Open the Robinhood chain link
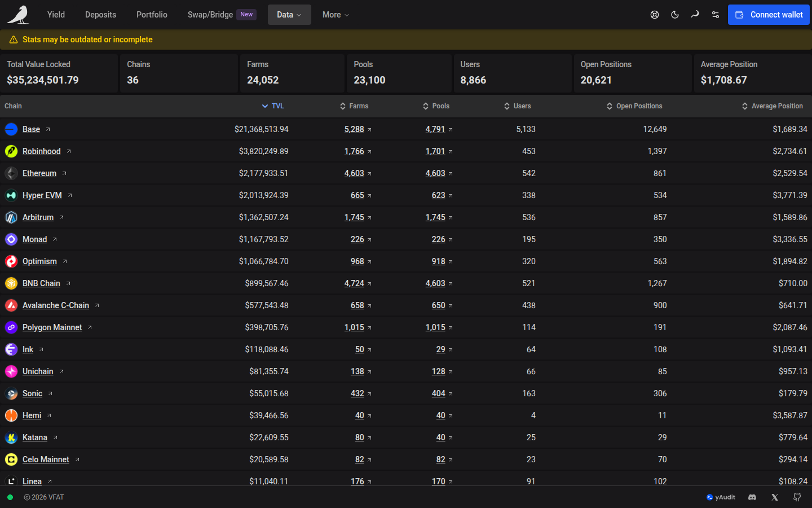812x508 pixels. pyautogui.click(x=42, y=151)
